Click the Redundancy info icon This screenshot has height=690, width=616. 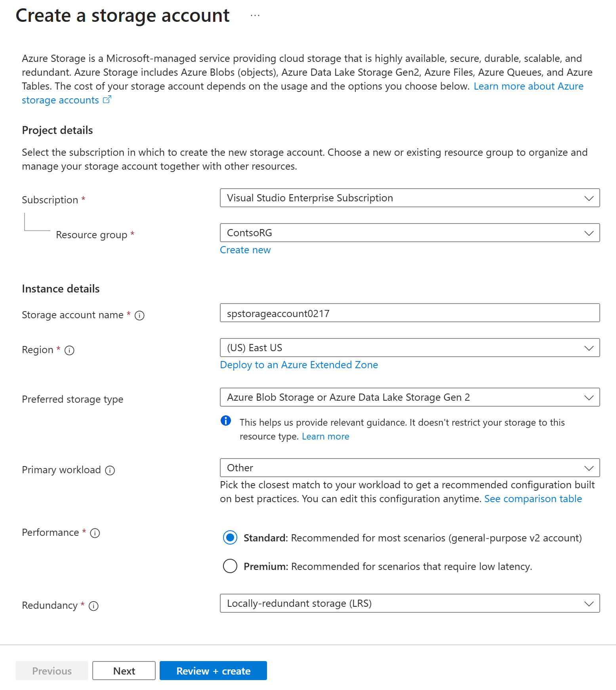coord(93,606)
